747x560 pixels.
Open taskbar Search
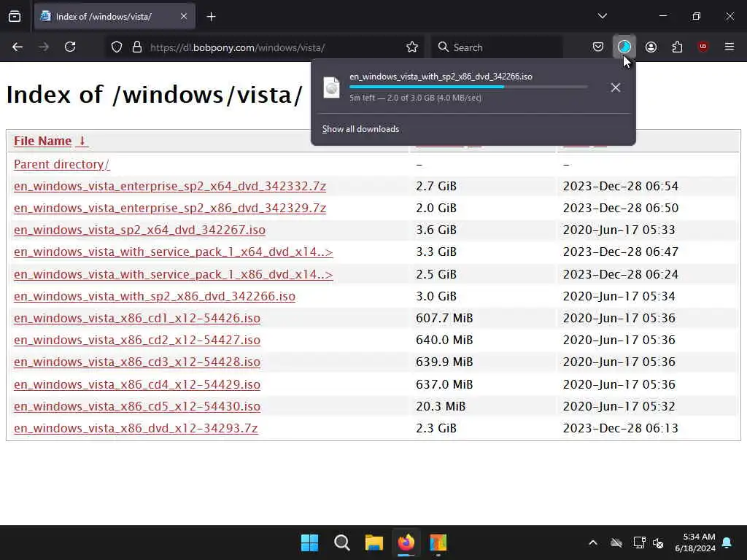point(341,542)
